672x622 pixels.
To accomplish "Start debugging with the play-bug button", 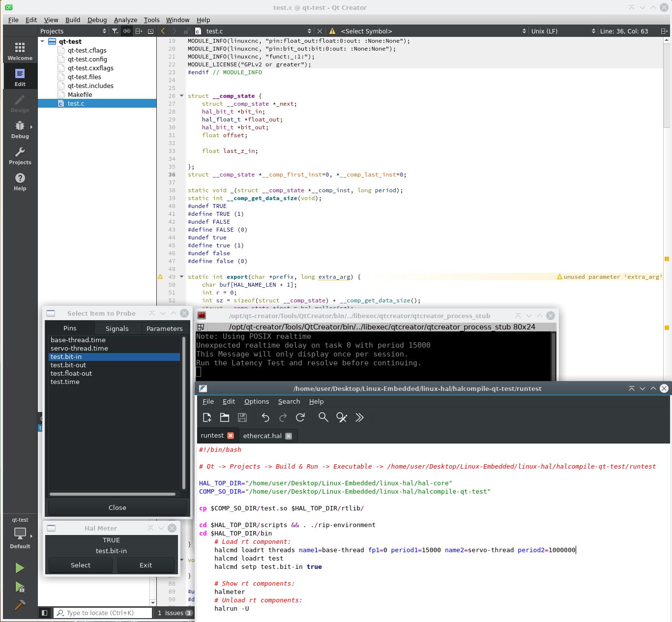I will [x=20, y=587].
